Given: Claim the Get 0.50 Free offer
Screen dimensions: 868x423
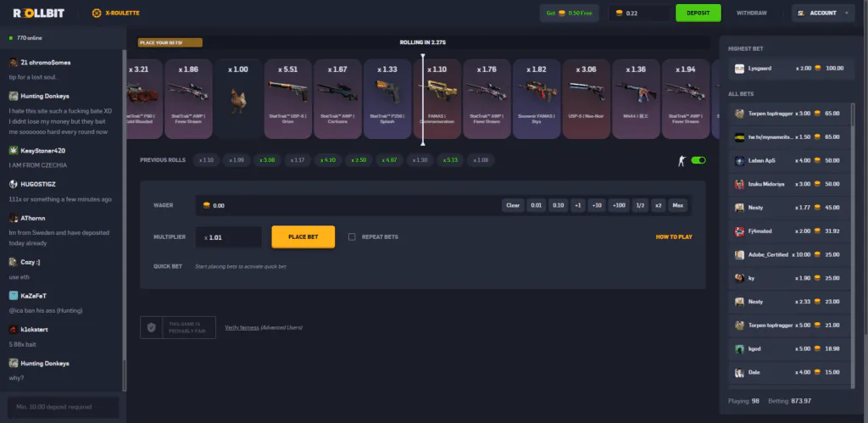Looking at the screenshot, I should [x=569, y=13].
